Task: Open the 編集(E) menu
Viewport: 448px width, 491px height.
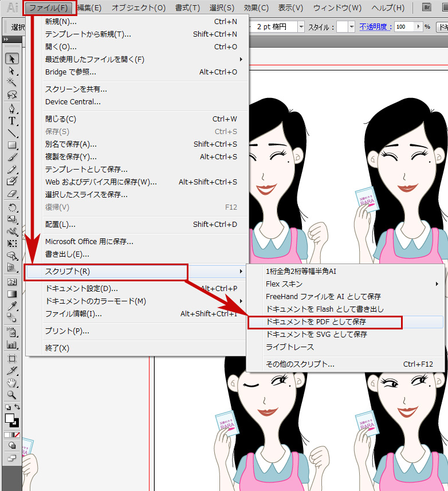Action: click(x=89, y=7)
